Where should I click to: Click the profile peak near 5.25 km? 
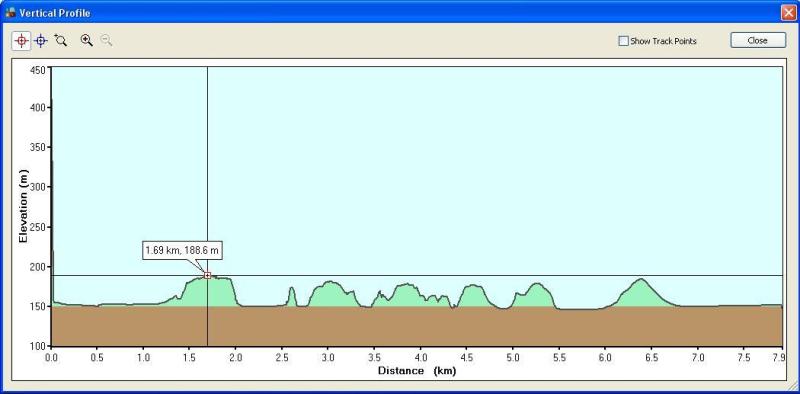[537, 284]
